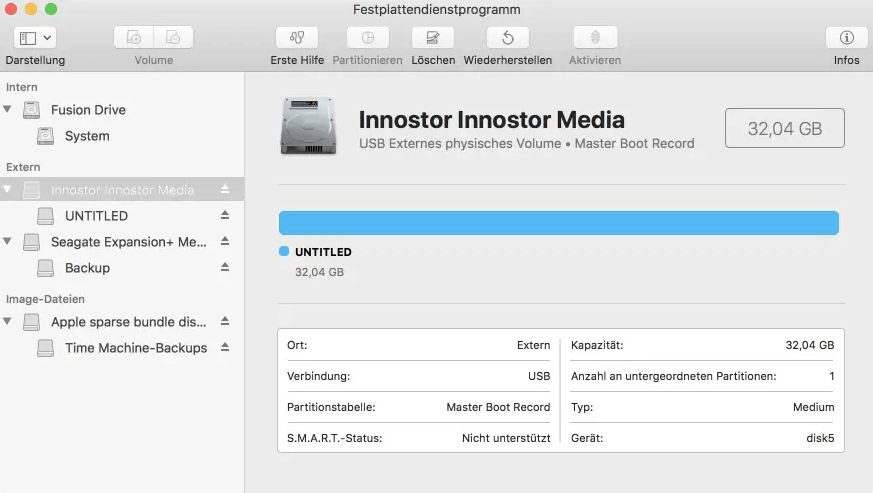873x493 pixels.
Task: Run Erste Hilfe on the disk
Action: [x=297, y=37]
